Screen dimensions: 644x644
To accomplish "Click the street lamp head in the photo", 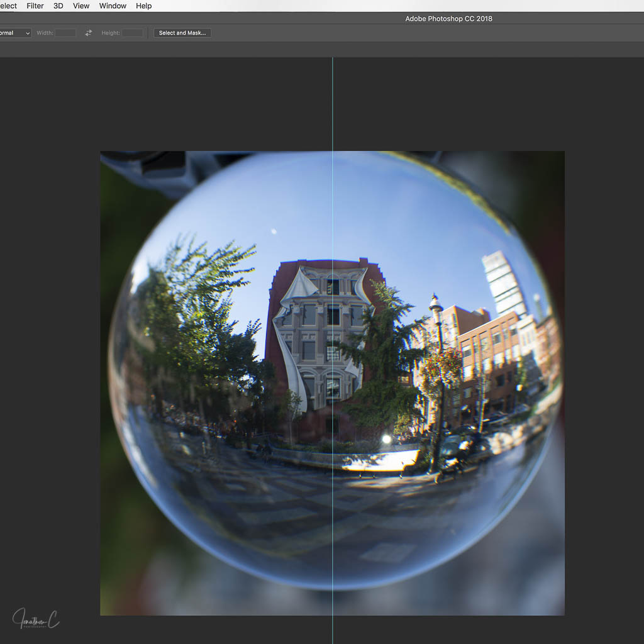I will coord(435,304).
